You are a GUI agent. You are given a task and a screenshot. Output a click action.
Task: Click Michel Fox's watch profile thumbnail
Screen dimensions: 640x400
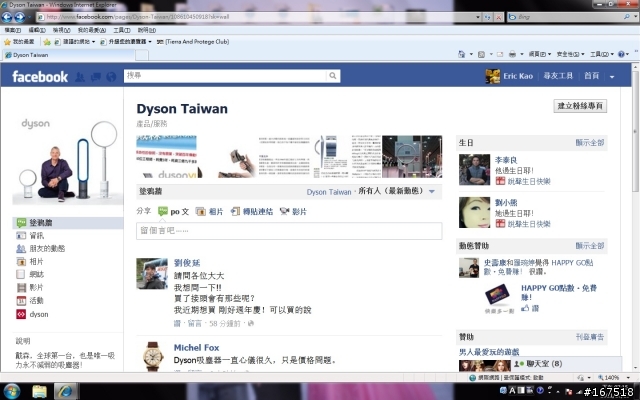tap(152, 356)
